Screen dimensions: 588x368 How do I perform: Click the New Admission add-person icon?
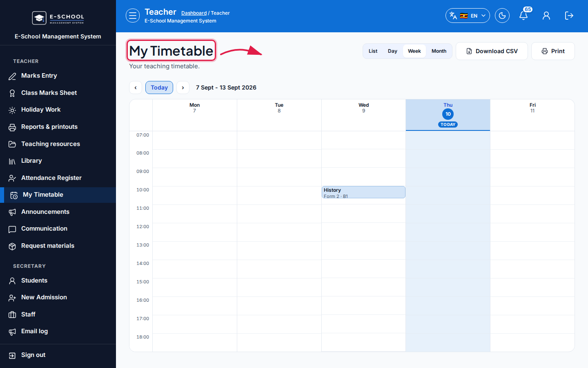tap(12, 298)
